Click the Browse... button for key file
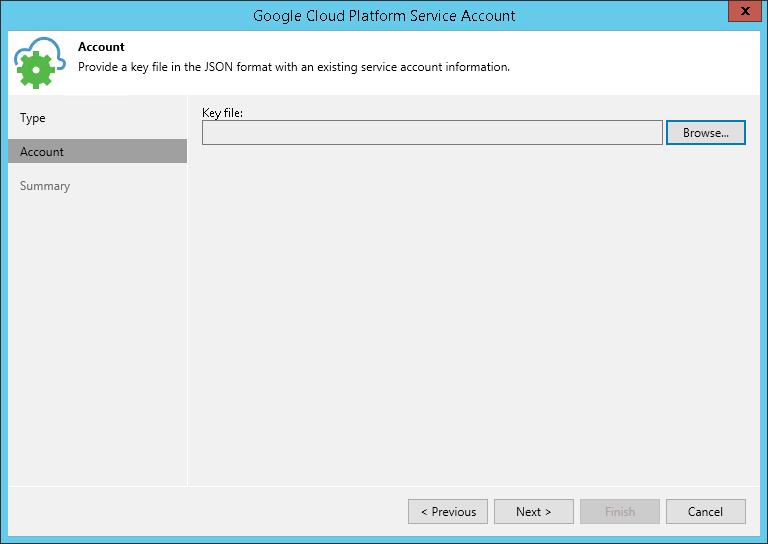 coord(706,133)
